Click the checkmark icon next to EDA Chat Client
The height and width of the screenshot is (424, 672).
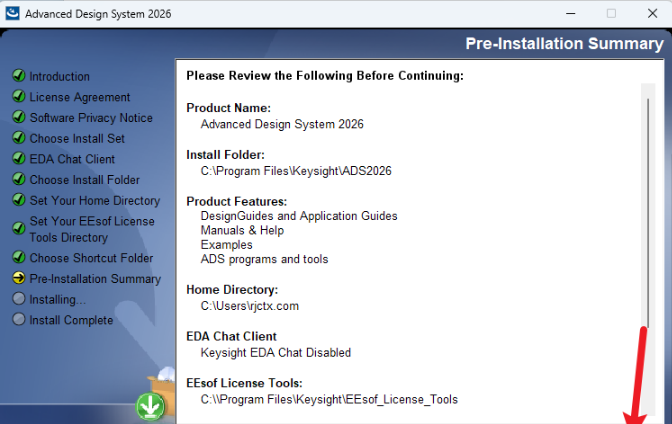18,159
